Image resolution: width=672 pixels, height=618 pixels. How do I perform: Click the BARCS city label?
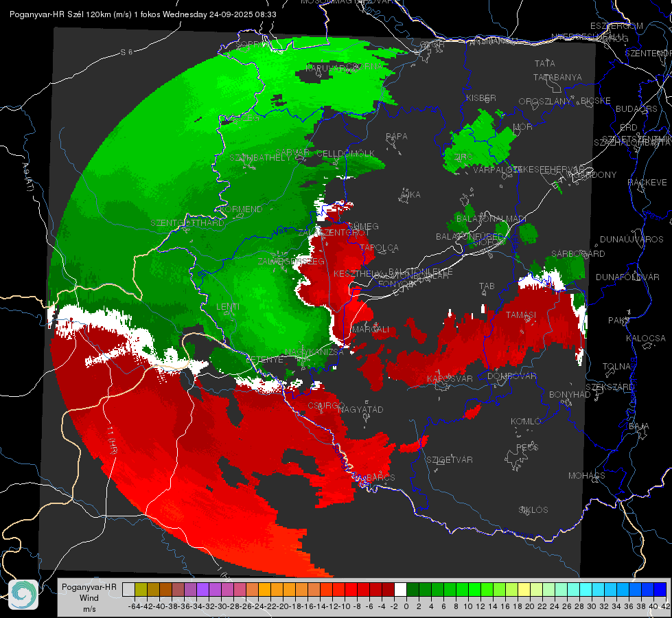tap(380, 478)
